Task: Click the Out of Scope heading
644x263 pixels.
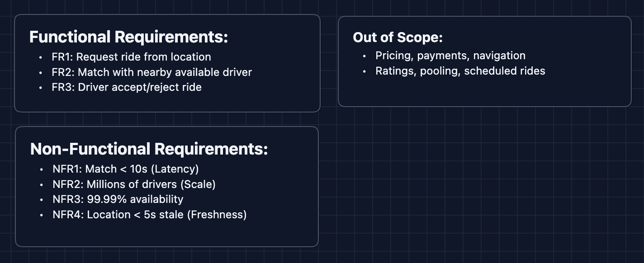Action: click(x=398, y=37)
